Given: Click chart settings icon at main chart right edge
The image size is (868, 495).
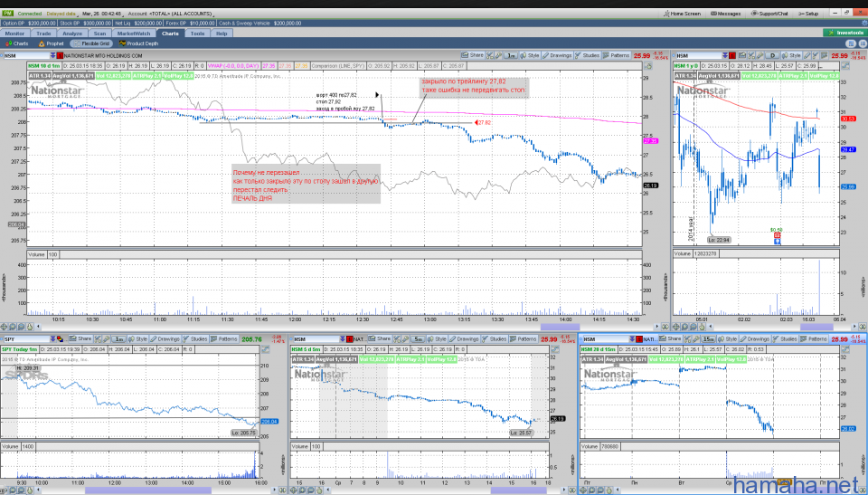Looking at the screenshot, I should click(648, 66).
